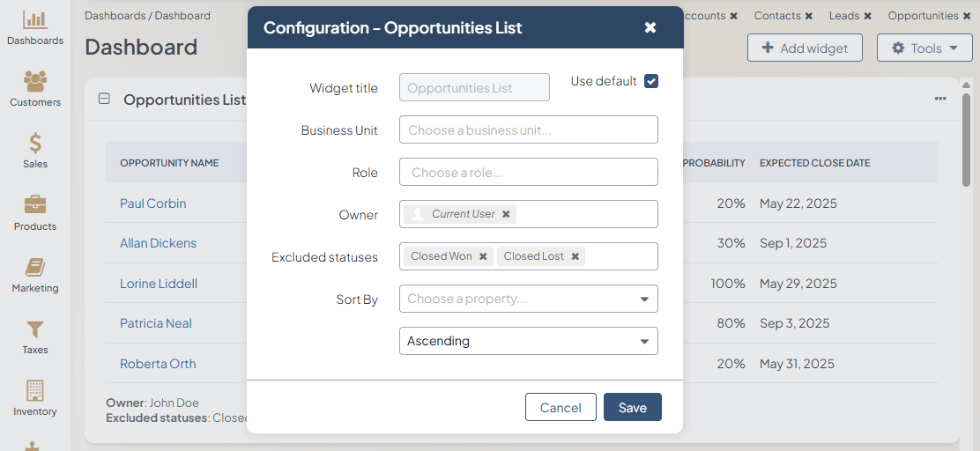Open the Ascending sort order dropdown
The image size is (980, 451).
click(x=529, y=341)
